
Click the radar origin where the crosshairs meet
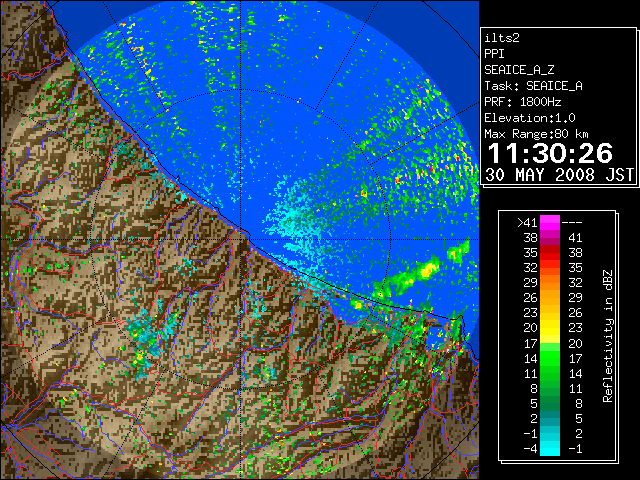tap(241, 239)
